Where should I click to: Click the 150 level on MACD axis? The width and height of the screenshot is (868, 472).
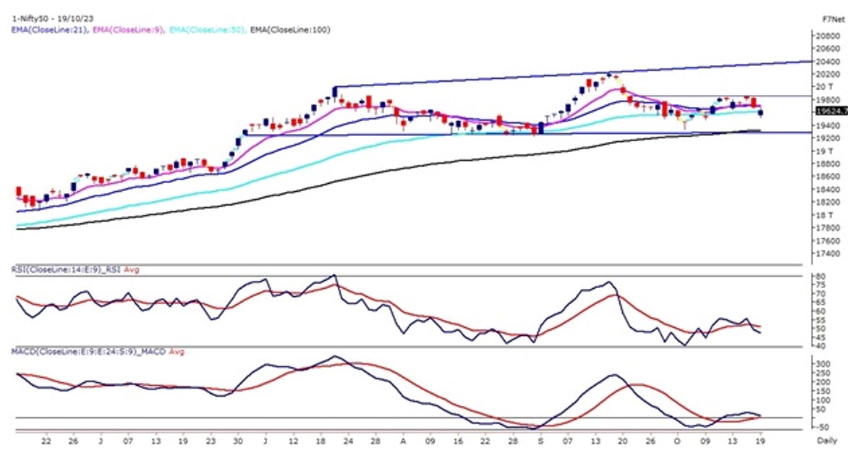(x=824, y=391)
